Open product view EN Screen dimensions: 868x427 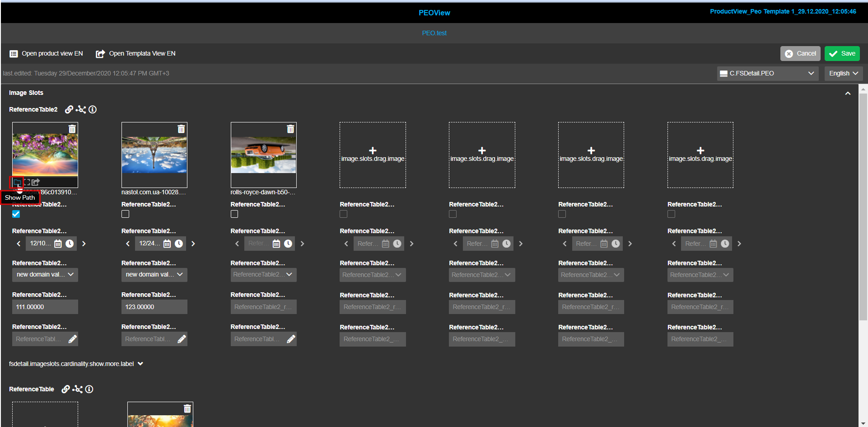click(46, 53)
